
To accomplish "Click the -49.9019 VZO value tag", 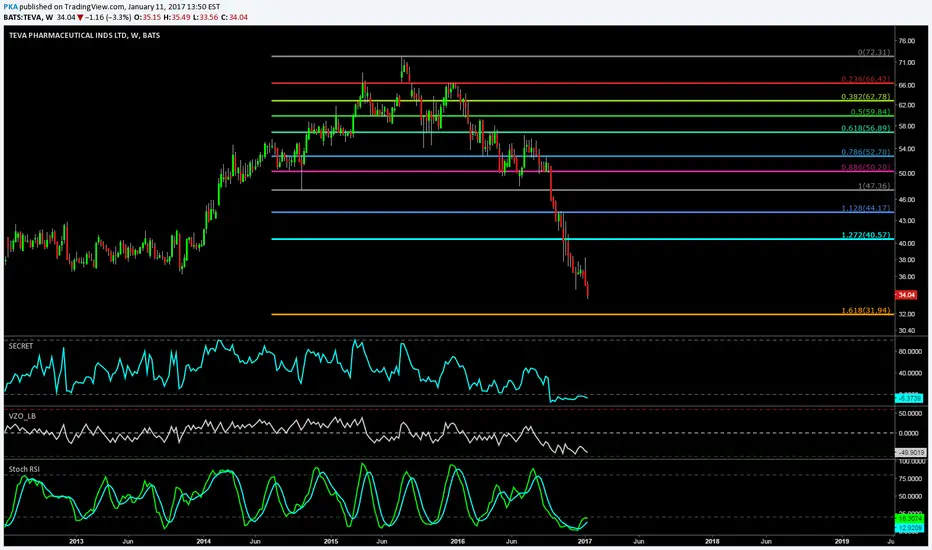I will pyautogui.click(x=910, y=452).
